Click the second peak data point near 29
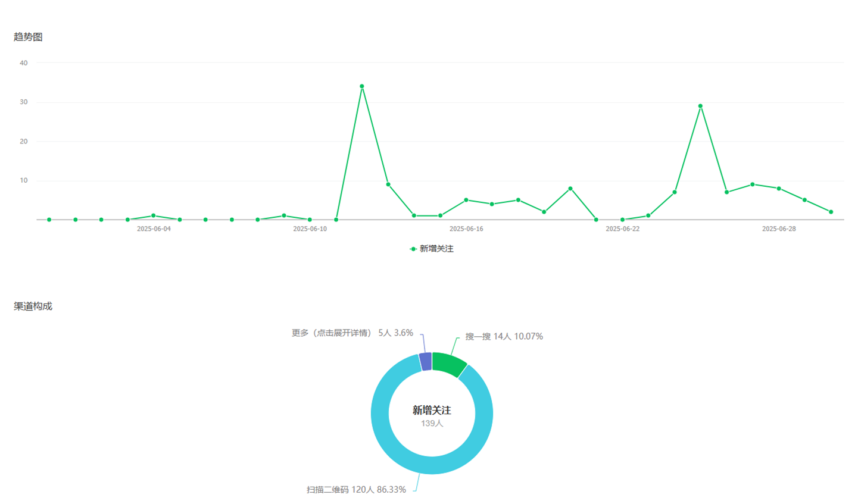Viewport: 858px width, 504px height. (x=700, y=106)
